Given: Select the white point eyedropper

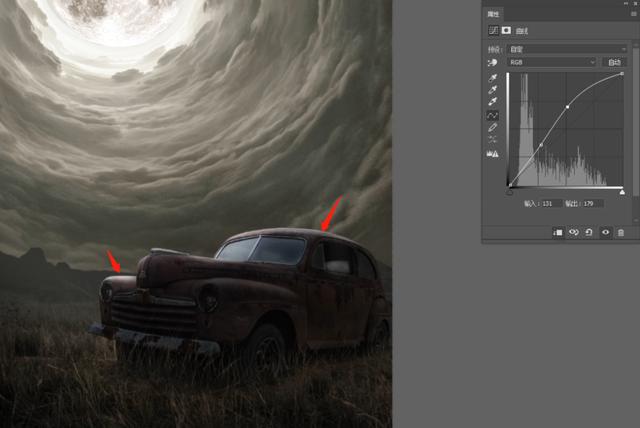Looking at the screenshot, I should click(x=493, y=102).
